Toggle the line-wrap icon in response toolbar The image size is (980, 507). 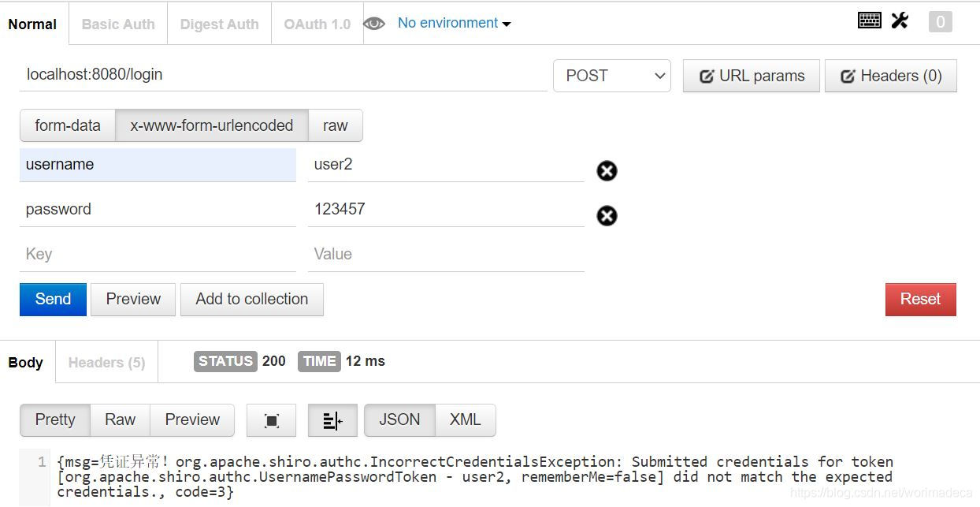click(x=332, y=420)
